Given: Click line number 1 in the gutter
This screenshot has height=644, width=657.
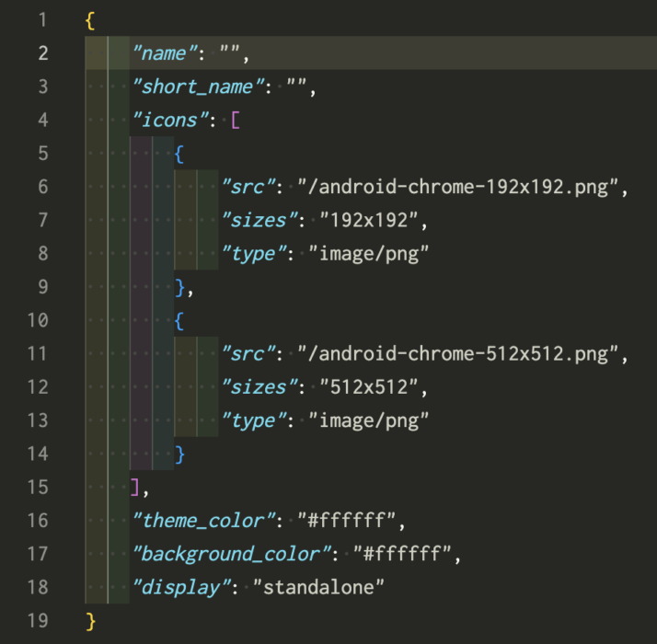Looking at the screenshot, I should click(x=42, y=19).
